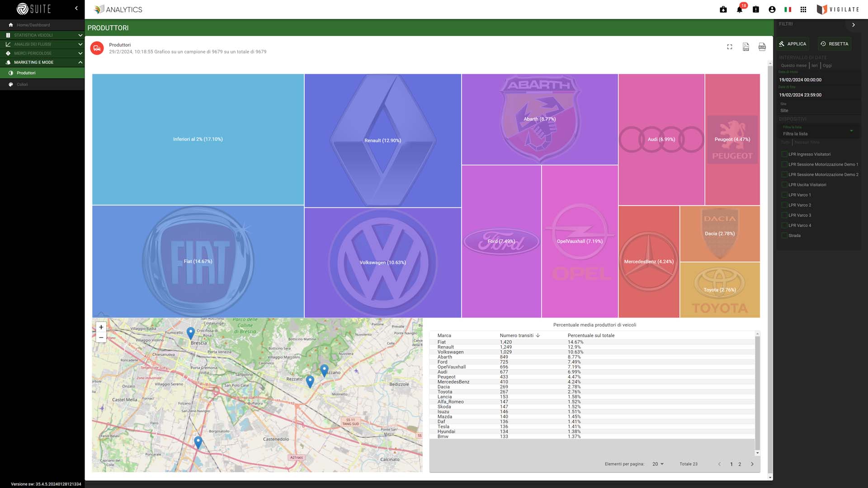
Task: Check LPR Varco 3
Action: coord(784,215)
